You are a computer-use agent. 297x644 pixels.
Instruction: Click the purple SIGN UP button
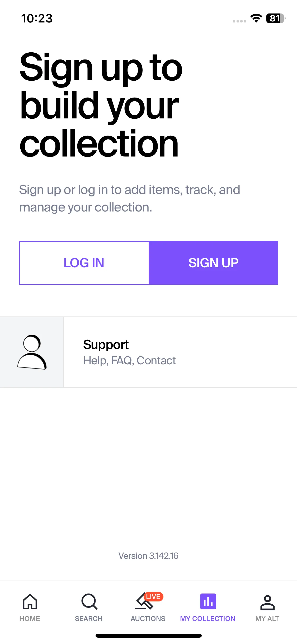213,263
